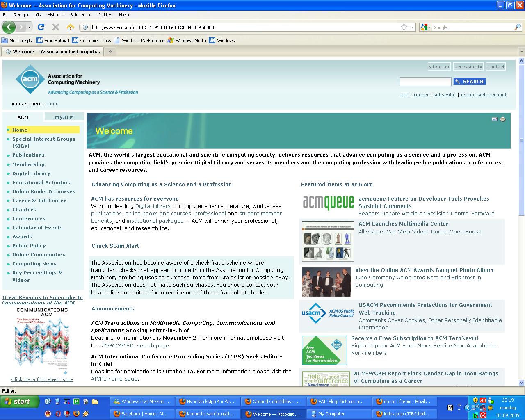Click Here for Latest Issue link
Viewport: 525px width, 420px height.
(x=42, y=379)
